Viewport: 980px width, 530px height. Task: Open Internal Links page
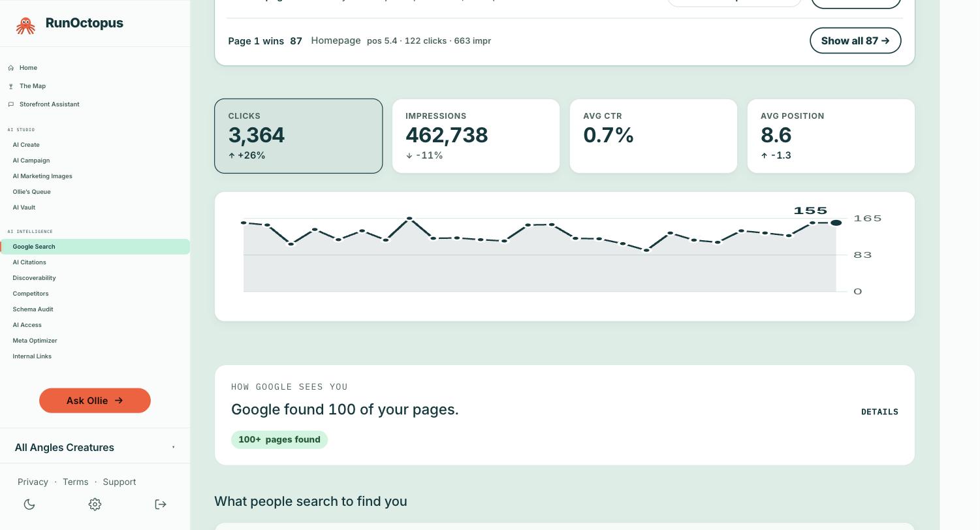point(32,356)
